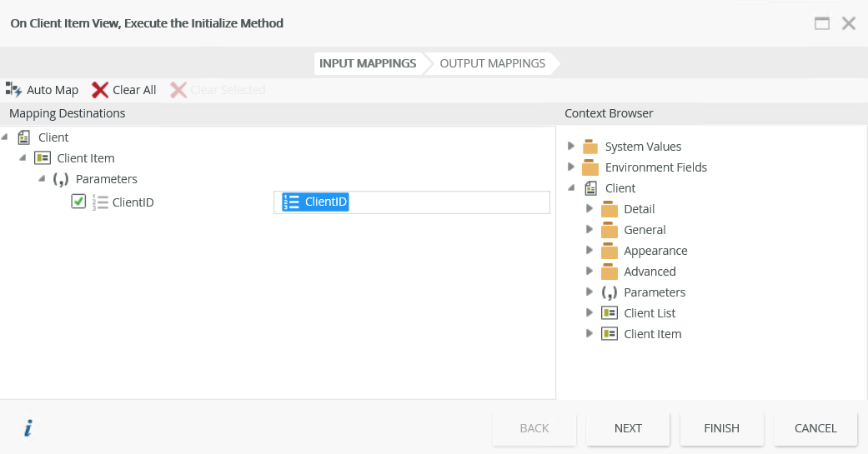
Task: Collapse Parameters in Mapping Destinations
Action: [42, 178]
